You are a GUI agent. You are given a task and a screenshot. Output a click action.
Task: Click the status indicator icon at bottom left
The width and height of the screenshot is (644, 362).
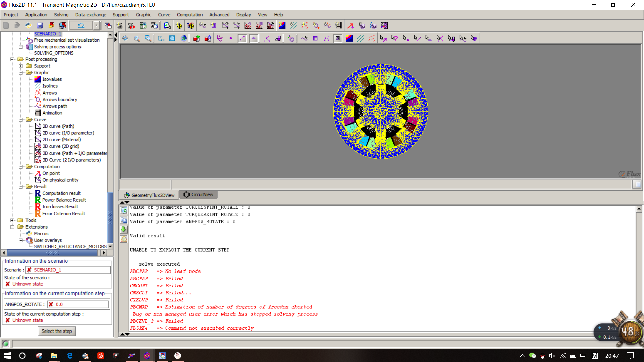click(x=5, y=344)
